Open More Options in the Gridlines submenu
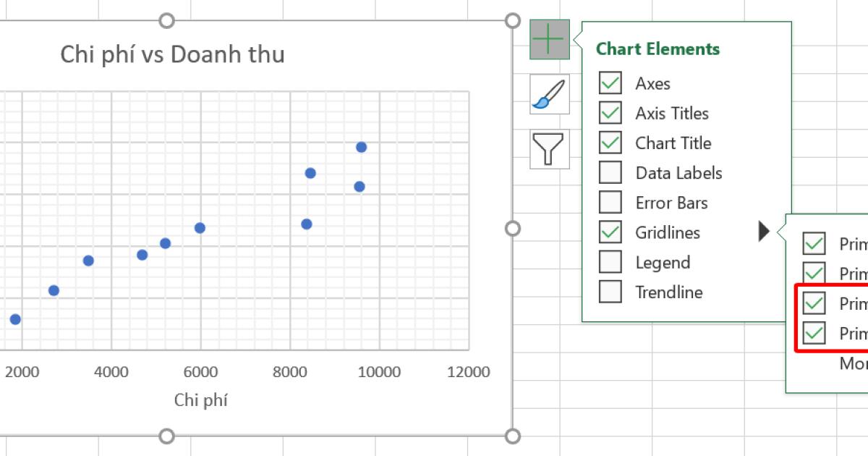This screenshot has width=868, height=456. tap(854, 364)
